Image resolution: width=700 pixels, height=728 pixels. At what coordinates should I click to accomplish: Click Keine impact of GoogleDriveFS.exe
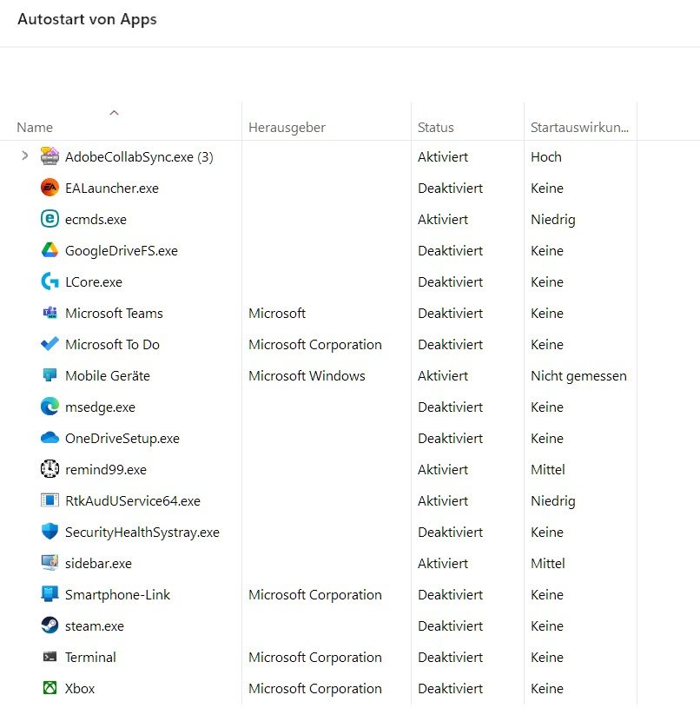(x=547, y=251)
